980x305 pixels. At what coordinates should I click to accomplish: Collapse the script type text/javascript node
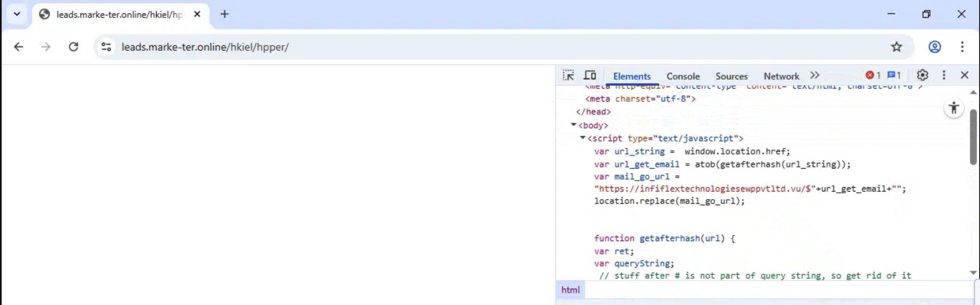point(582,138)
